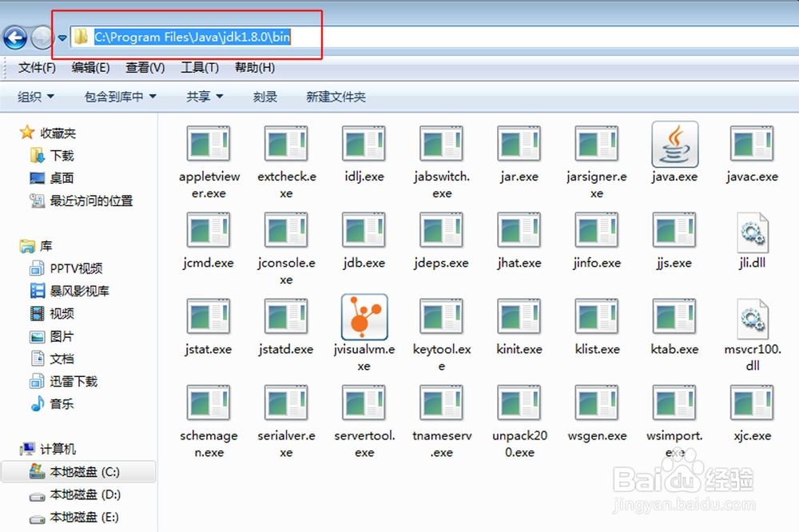Select the jhat.exe file icon
799x532 pixels.
[x=519, y=229]
